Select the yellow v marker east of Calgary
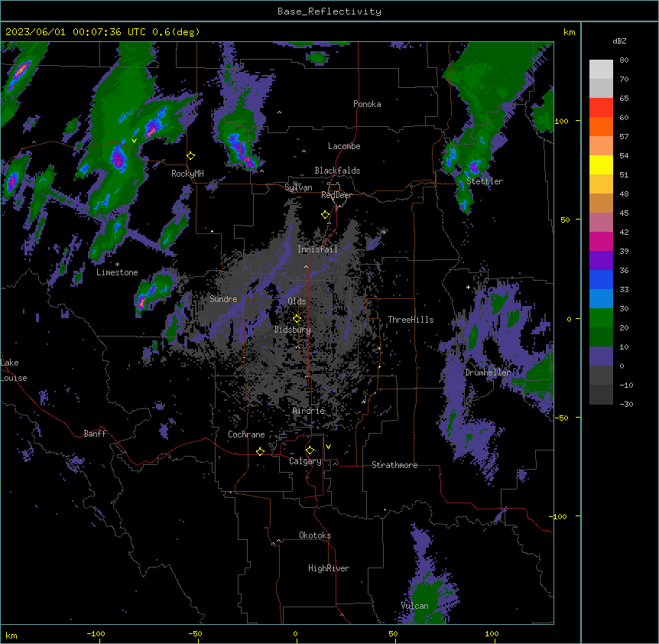 (x=328, y=447)
